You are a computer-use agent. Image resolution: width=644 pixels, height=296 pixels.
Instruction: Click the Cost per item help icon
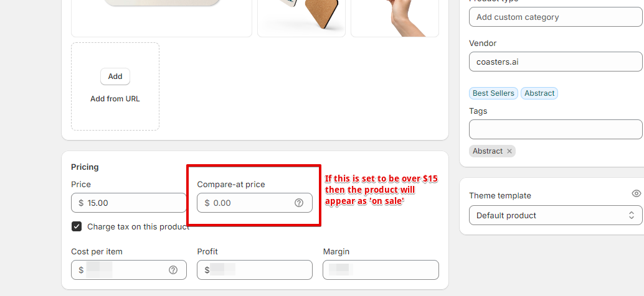click(173, 270)
